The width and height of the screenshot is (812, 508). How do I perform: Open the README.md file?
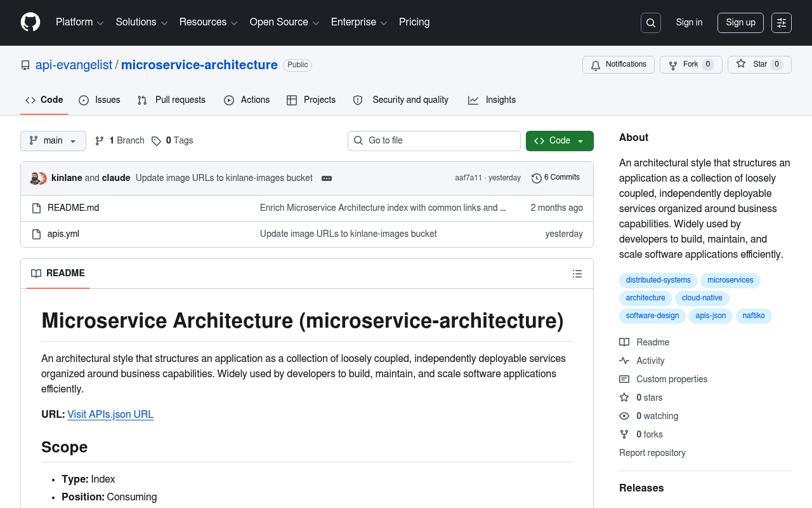click(x=74, y=208)
